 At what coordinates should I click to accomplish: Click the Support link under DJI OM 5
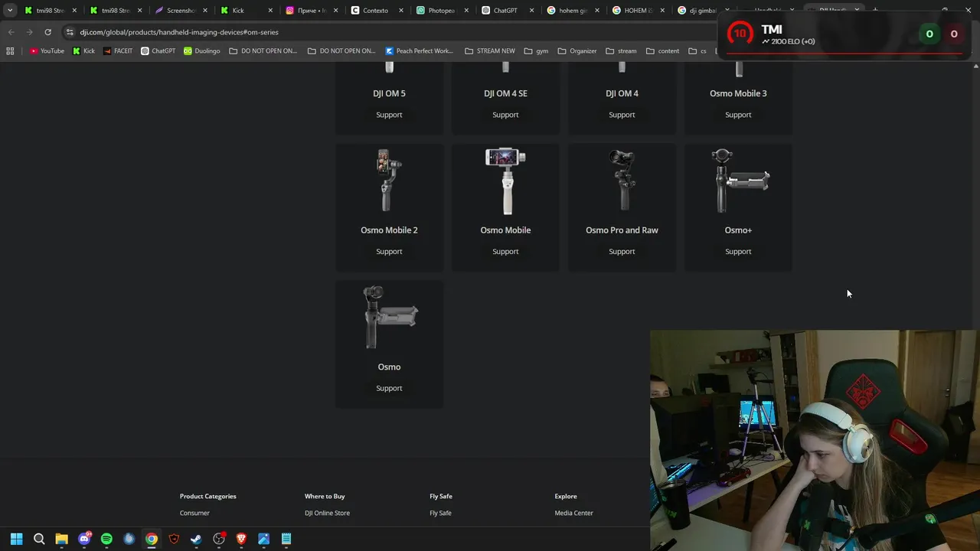[x=389, y=115]
